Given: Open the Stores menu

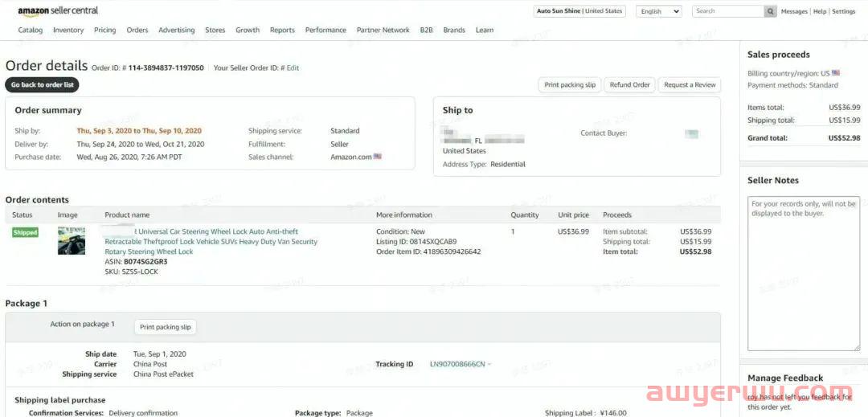Looking at the screenshot, I should (215, 30).
